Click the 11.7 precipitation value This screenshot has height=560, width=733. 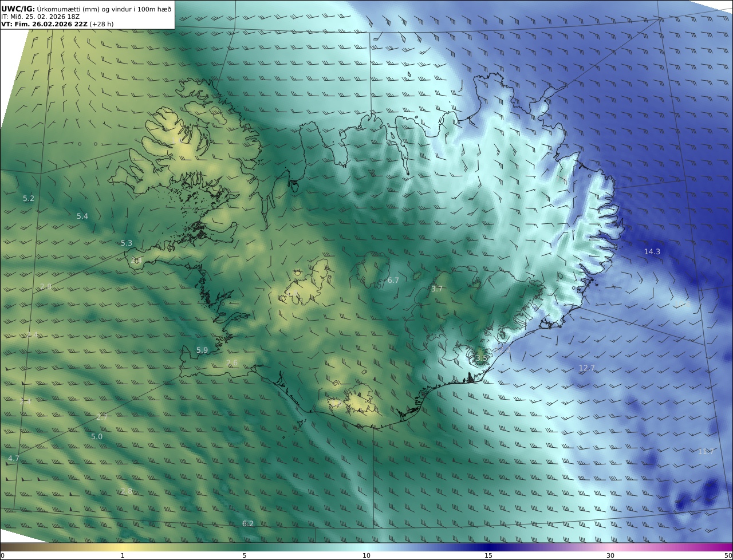(706, 451)
